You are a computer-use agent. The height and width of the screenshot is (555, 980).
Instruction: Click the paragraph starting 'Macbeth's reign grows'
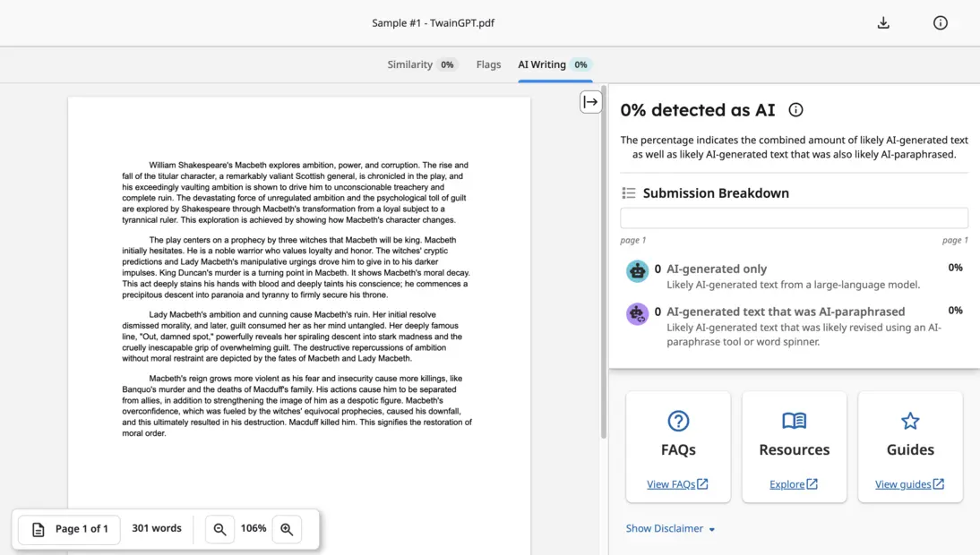tap(297, 406)
